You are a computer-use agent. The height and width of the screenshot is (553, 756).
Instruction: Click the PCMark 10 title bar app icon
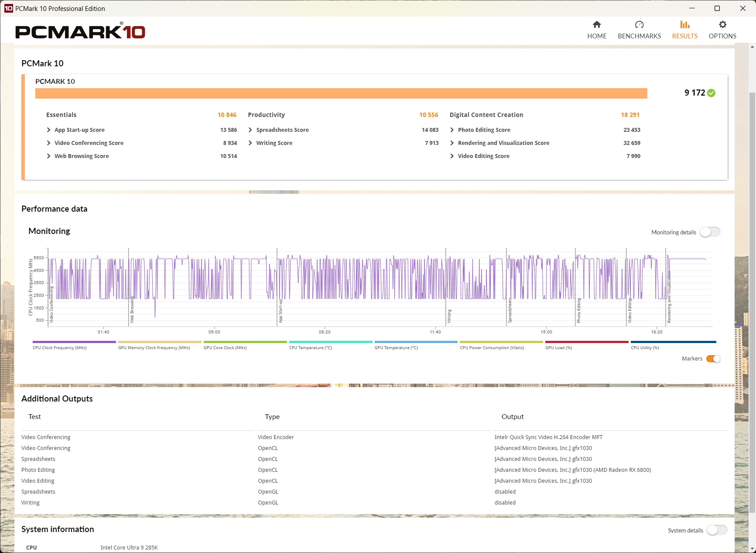pos(8,8)
